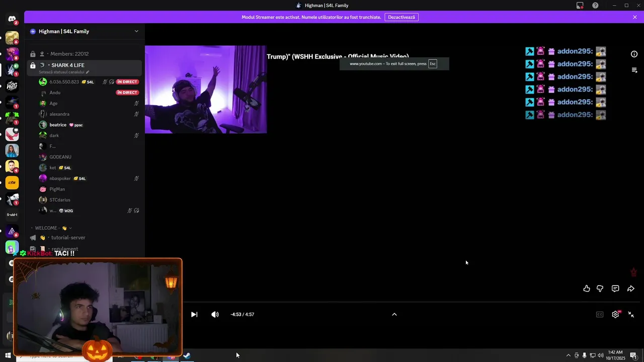644x362 pixels.
Task: Open the Discord inbox icon
Action: [x=580, y=6]
